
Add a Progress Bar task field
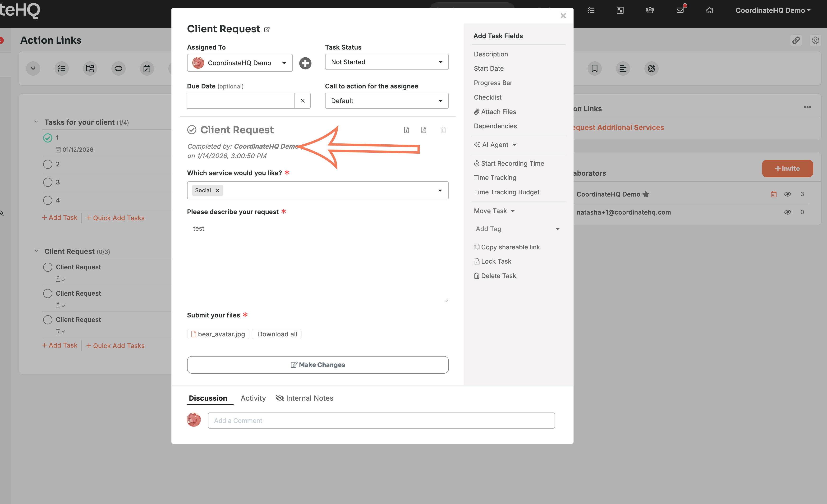pyautogui.click(x=493, y=83)
